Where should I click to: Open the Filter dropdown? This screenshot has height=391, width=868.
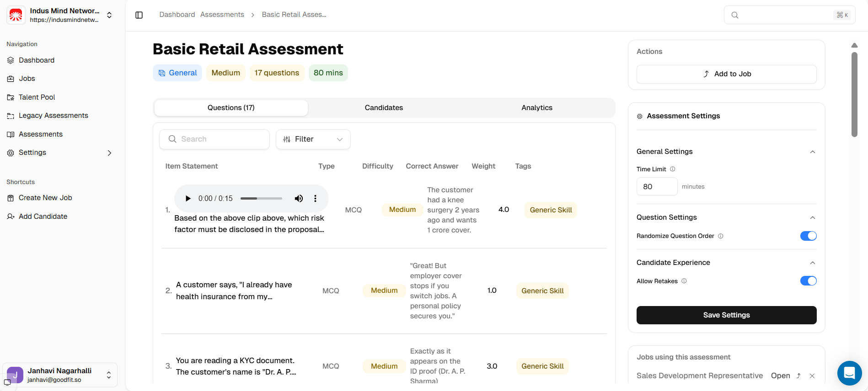(x=313, y=139)
